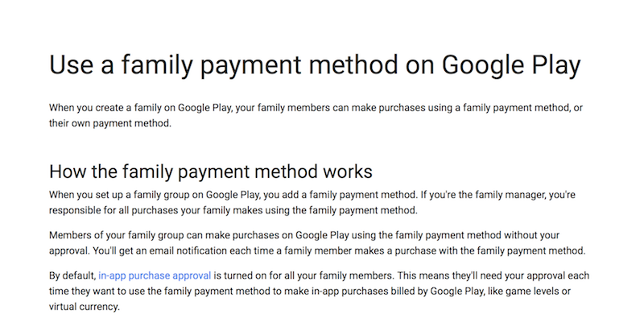
Task: Click the intro paragraph starting "When you create"
Action: click(314, 109)
